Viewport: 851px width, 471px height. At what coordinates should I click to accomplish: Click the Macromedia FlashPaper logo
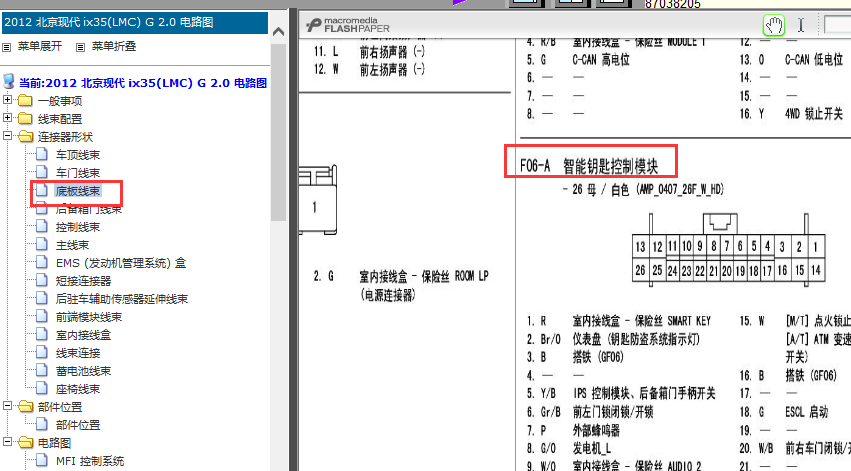tap(347, 25)
